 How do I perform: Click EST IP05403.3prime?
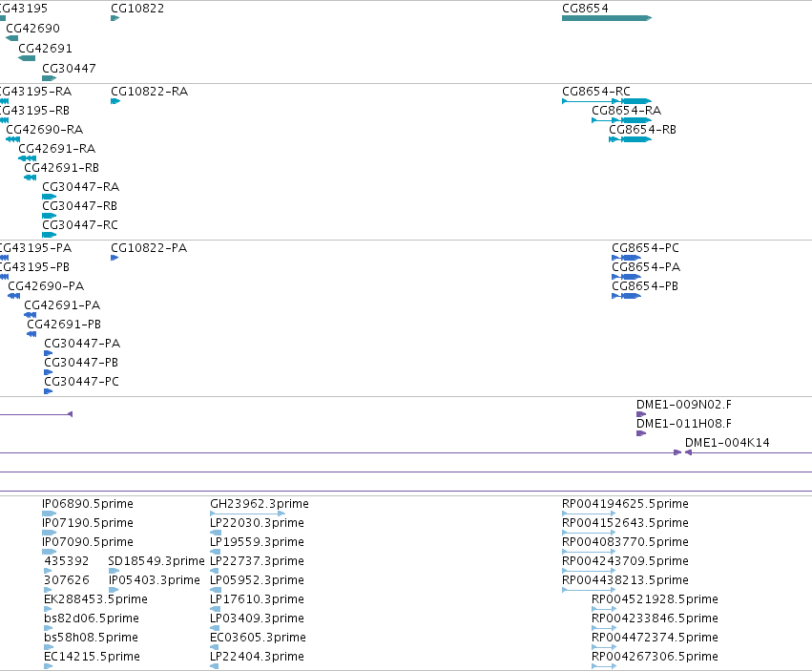pyautogui.click(x=114, y=590)
